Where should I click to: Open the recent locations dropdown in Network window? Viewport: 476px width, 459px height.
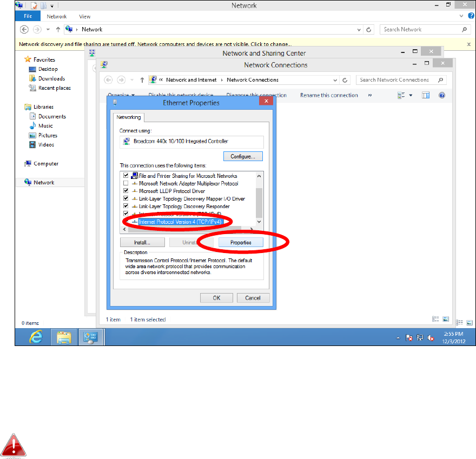pos(48,29)
